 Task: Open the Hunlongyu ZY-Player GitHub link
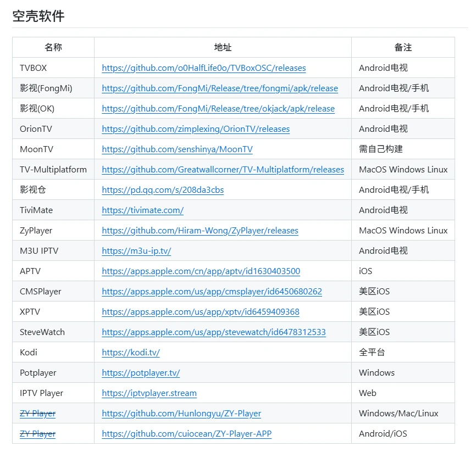tap(181, 414)
